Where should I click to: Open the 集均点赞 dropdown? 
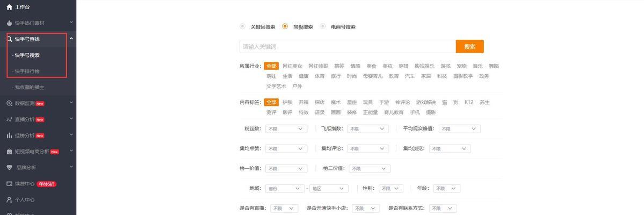tap(286, 148)
